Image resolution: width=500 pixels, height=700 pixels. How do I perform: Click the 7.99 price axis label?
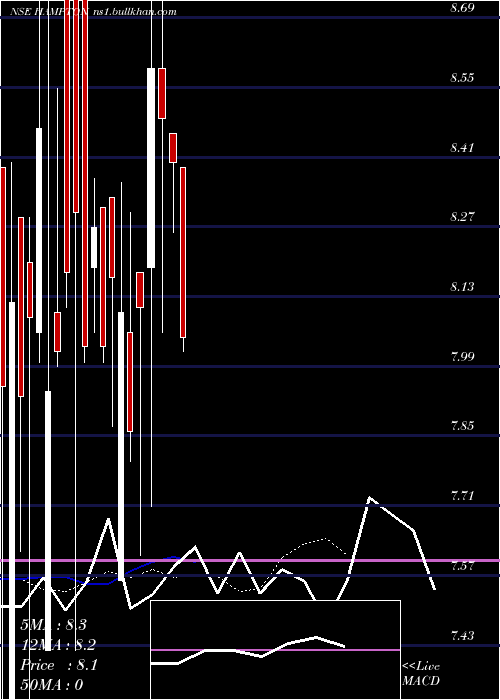[462, 356]
